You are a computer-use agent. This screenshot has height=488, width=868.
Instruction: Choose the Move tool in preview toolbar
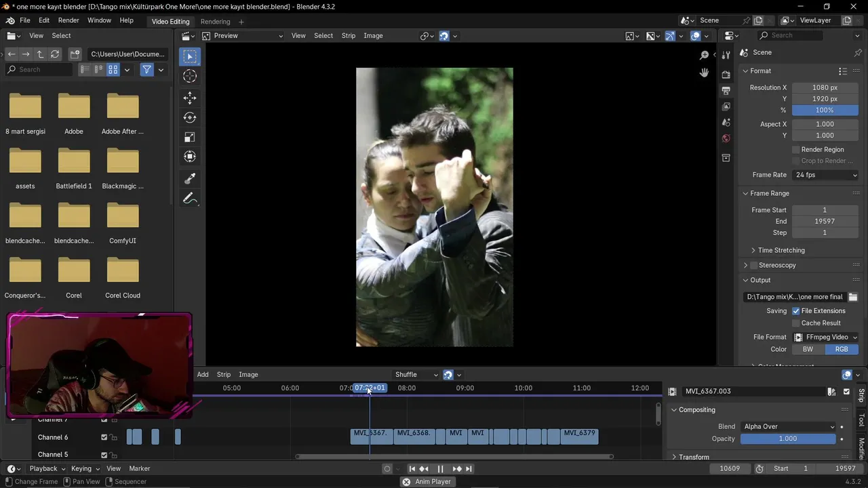(x=190, y=98)
